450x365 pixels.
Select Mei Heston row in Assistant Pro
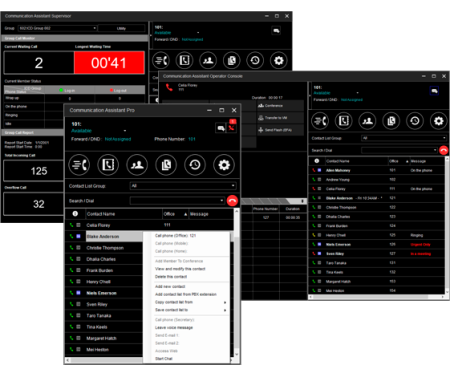click(x=104, y=350)
